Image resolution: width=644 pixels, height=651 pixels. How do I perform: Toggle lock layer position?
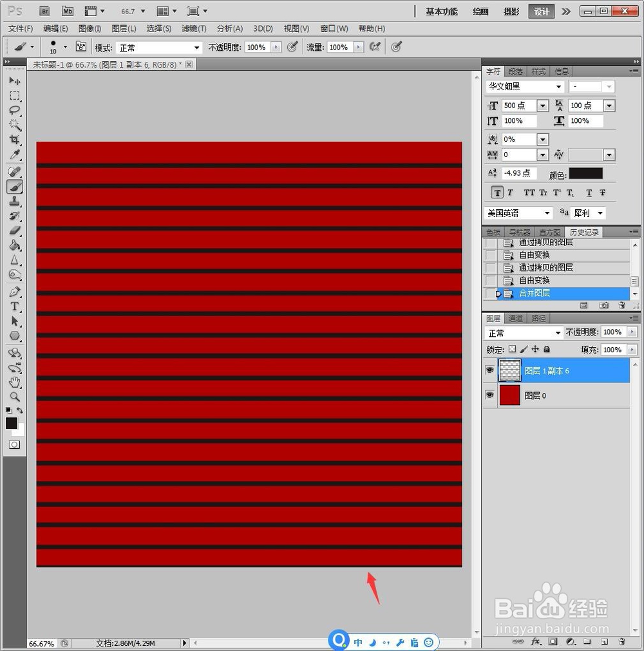pos(535,349)
